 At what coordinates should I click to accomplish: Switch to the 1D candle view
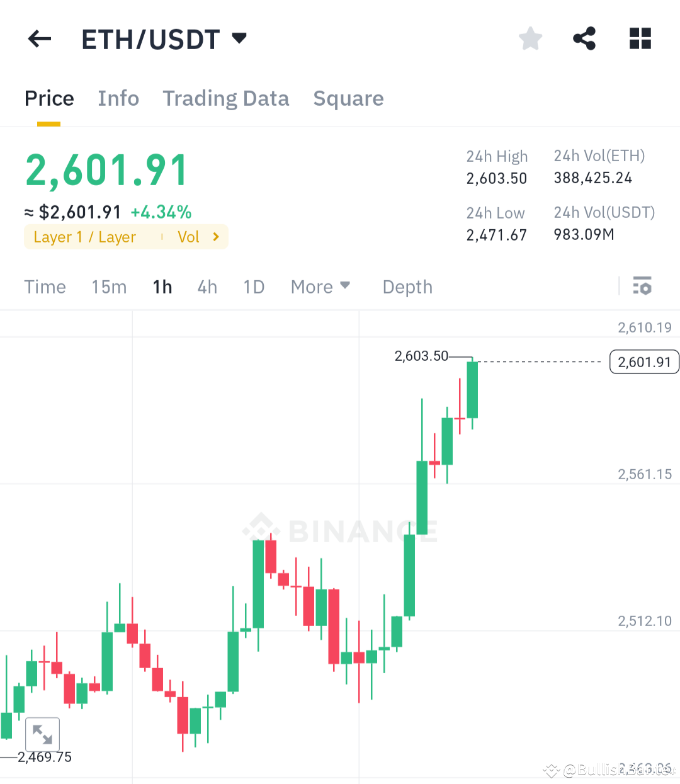click(254, 287)
